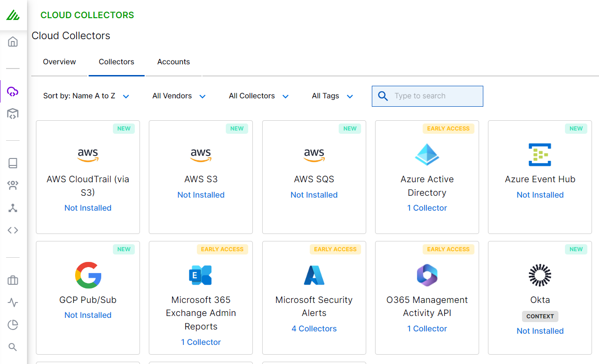Click Not Installed under AWS S3
This screenshot has width=599, height=364.
point(201,195)
